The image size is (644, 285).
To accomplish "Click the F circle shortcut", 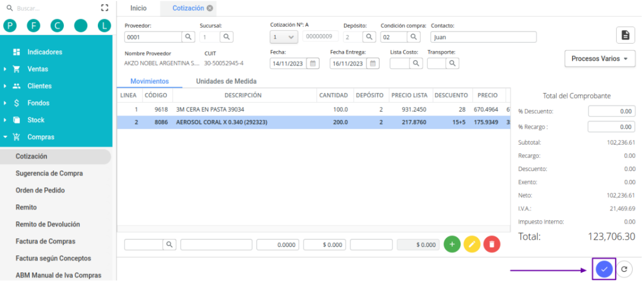I will click(x=34, y=26).
